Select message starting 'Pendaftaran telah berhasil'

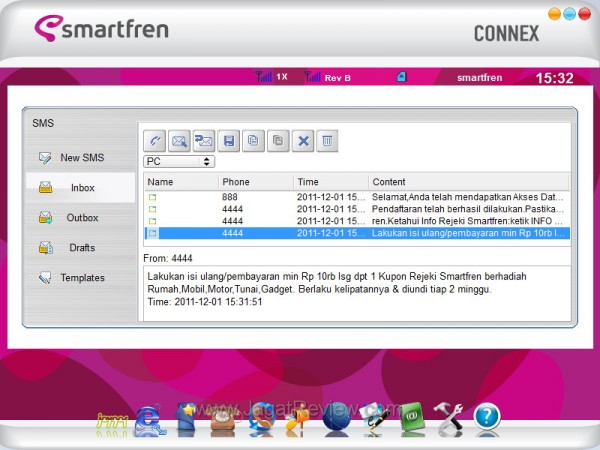click(x=357, y=209)
